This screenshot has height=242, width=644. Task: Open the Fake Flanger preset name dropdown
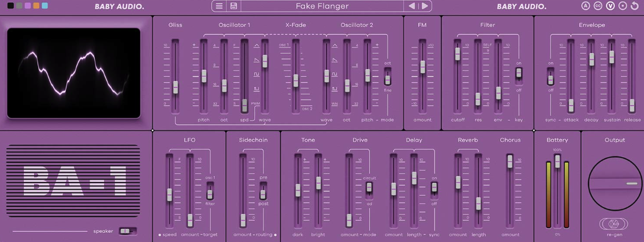(322, 6)
